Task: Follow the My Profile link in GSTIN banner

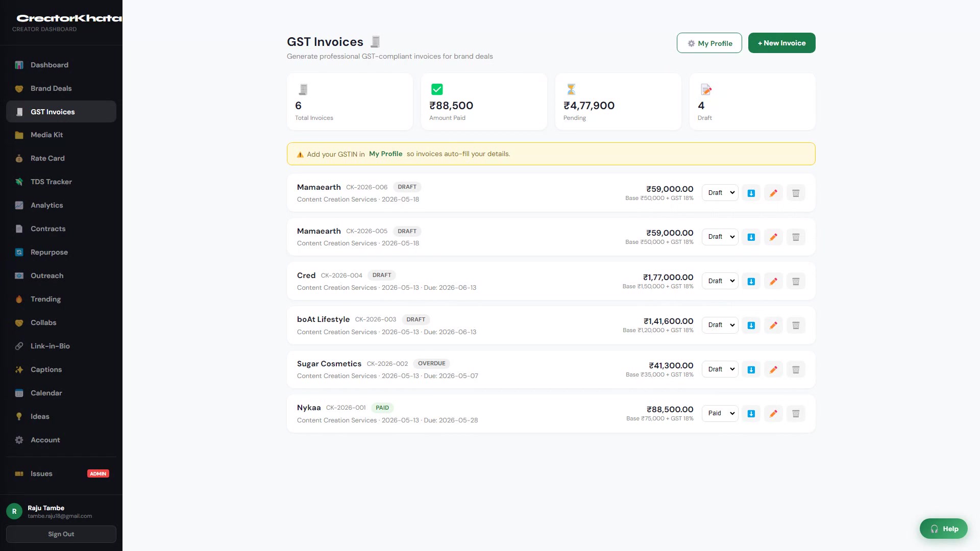Action: 385,154
